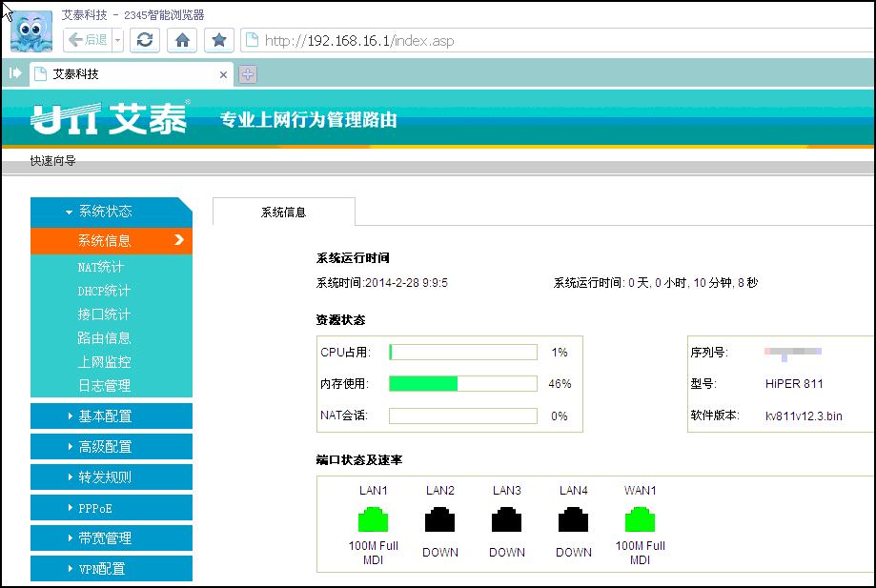Open 接口统计 in the sidebar
876x588 pixels.
tap(104, 314)
